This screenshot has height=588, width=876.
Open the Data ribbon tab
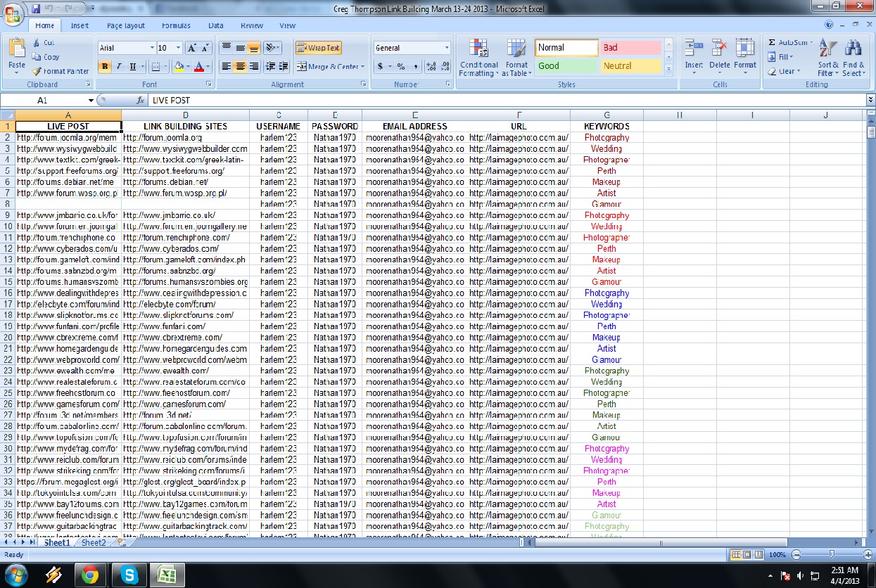(216, 25)
